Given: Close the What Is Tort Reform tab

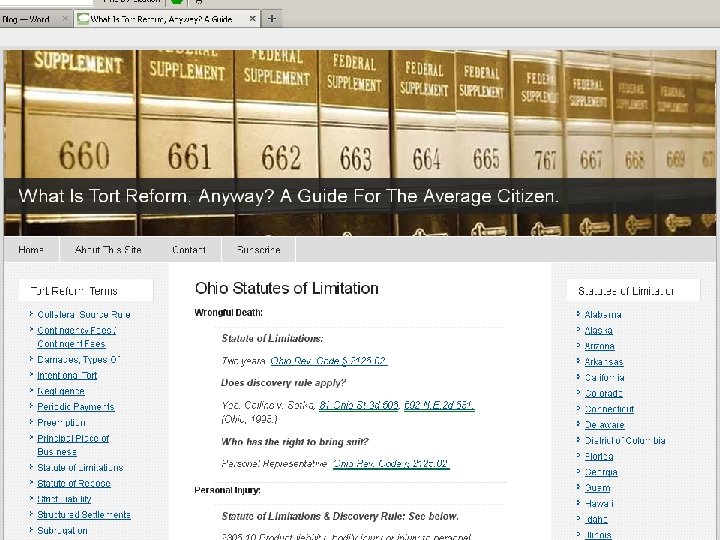Looking at the screenshot, I should pyautogui.click(x=252, y=19).
